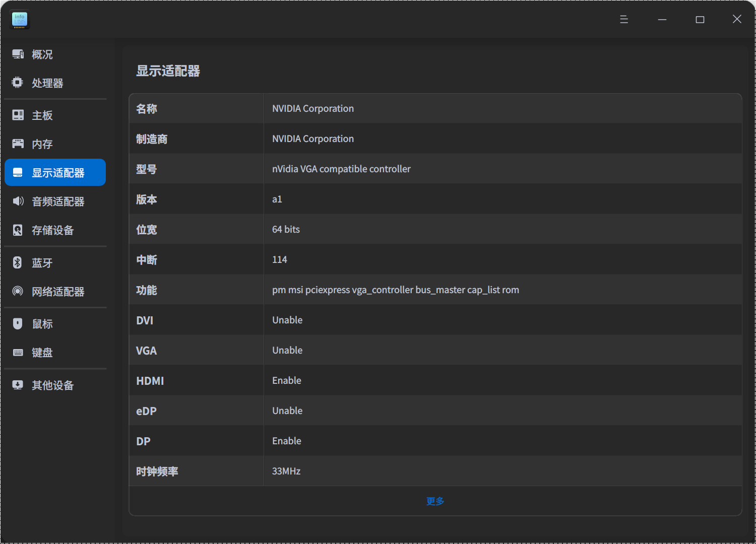Click the 时钟频率 row label

pyautogui.click(x=157, y=471)
